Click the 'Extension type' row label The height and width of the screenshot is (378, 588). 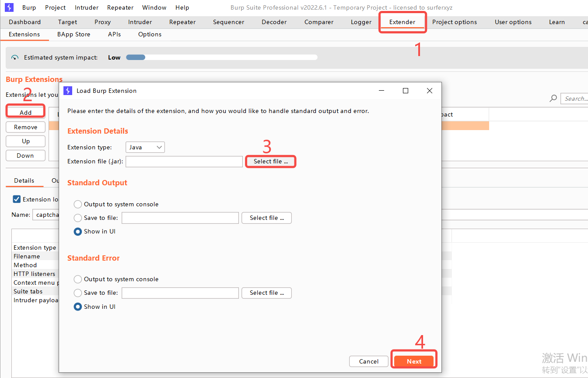(35, 247)
